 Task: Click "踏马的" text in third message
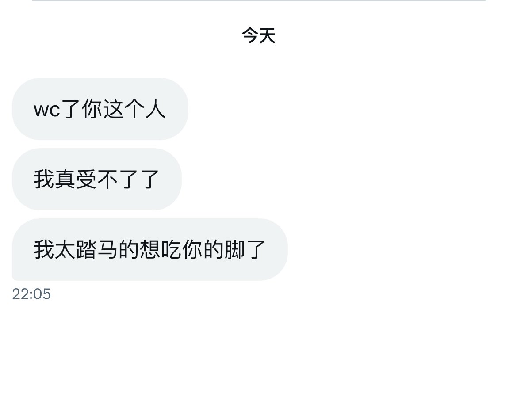click(x=107, y=249)
